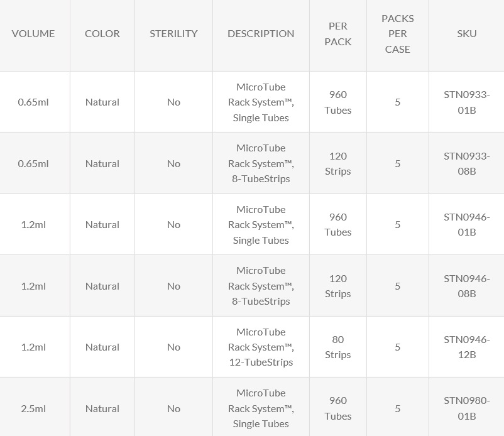
Task: Click the 12-TubeStrips description cell
Action: click(261, 347)
